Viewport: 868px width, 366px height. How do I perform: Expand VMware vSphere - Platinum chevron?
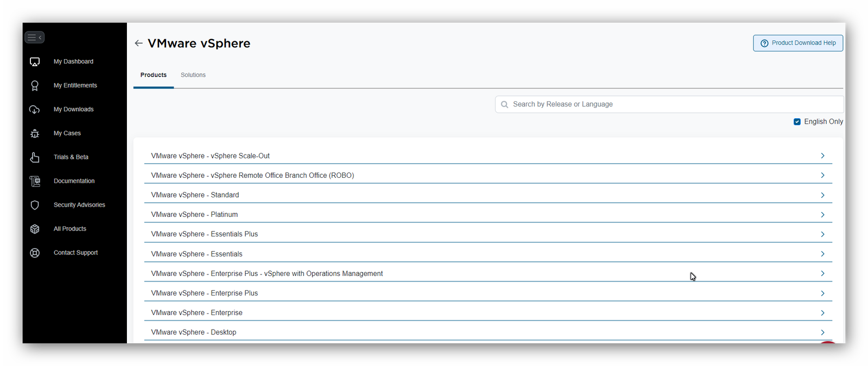(x=822, y=215)
